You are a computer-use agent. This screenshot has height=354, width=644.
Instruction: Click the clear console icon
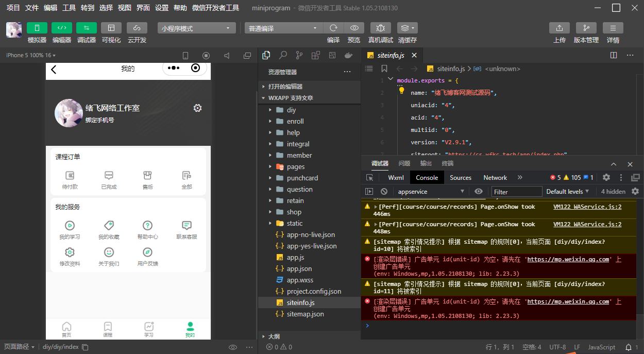(x=383, y=191)
